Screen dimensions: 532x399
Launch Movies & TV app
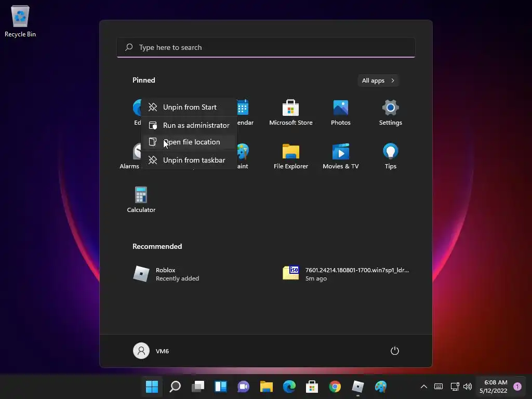point(341,156)
